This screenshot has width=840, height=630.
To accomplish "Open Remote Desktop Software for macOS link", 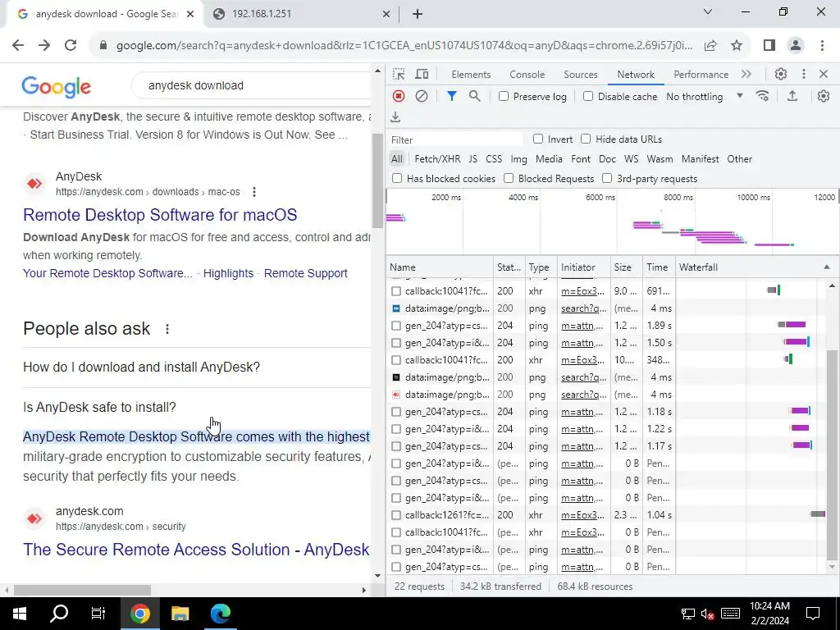I will coord(160,215).
